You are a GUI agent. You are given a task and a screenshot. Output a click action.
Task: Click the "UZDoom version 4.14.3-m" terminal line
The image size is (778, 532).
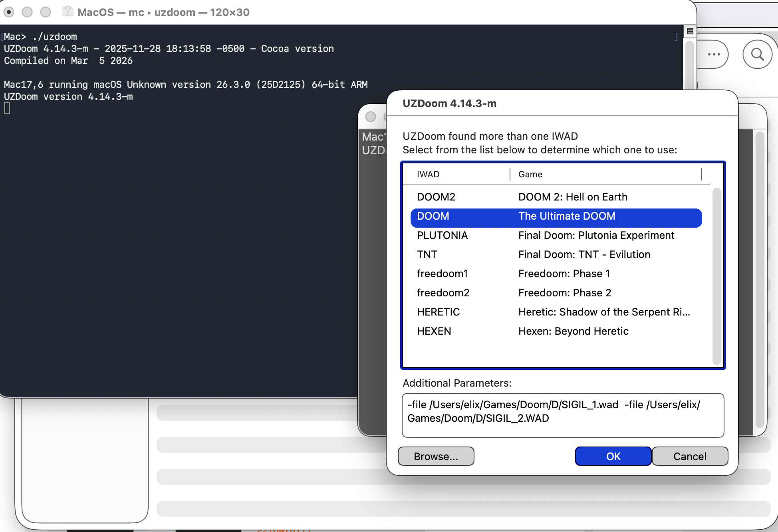[x=68, y=97]
